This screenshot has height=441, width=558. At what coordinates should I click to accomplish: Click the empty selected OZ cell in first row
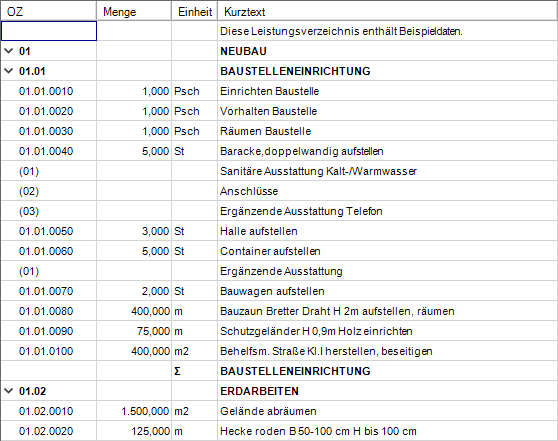[49, 31]
